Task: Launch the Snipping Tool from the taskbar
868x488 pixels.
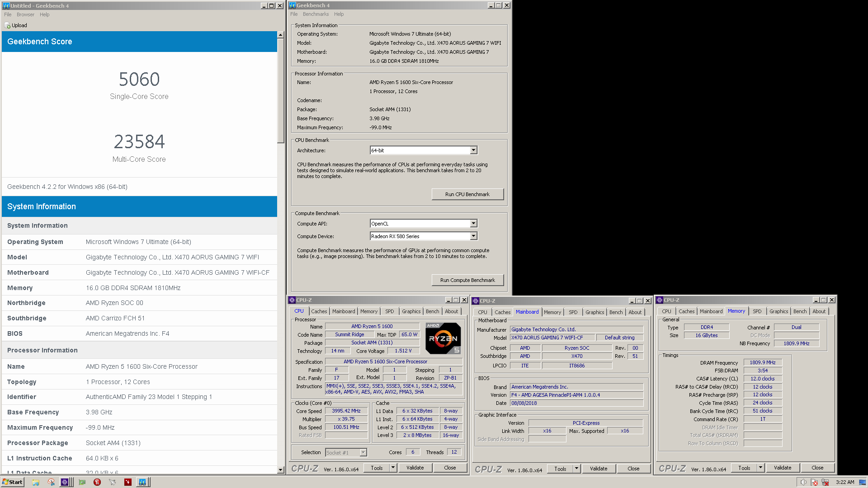Action: click(51, 482)
